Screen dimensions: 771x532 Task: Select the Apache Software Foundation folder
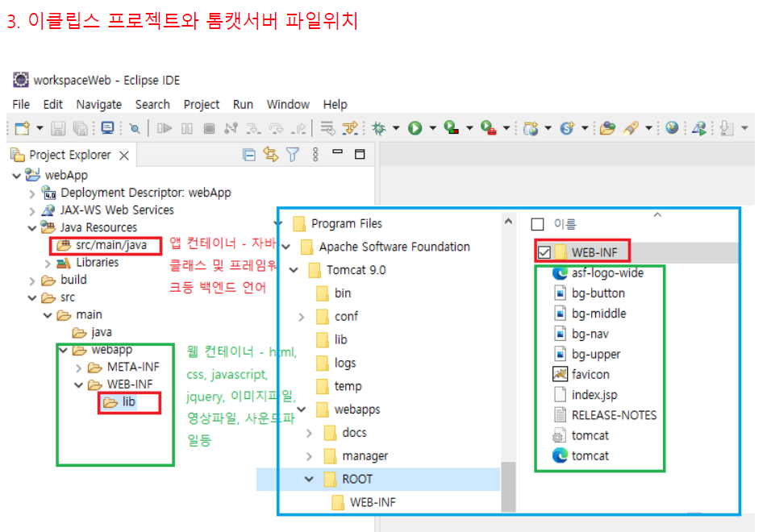(x=394, y=247)
